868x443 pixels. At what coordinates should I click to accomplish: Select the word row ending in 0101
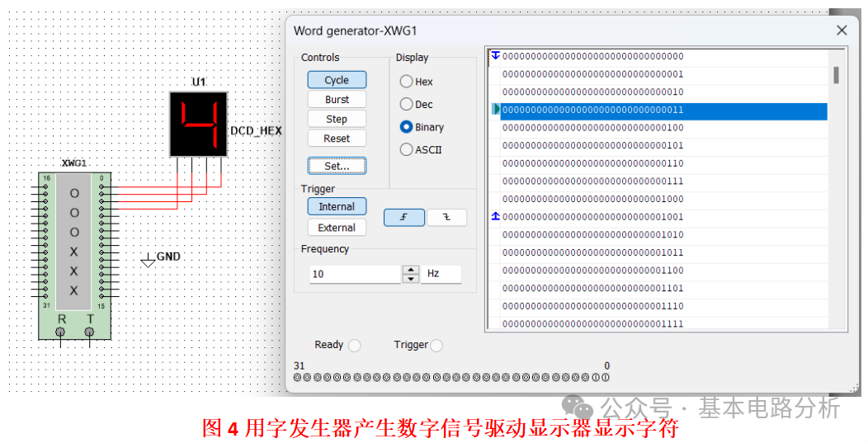[663, 146]
